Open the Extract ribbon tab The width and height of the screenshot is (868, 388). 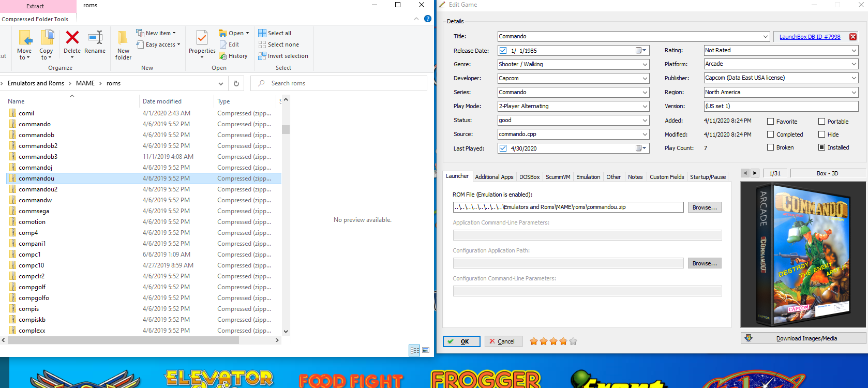click(35, 6)
